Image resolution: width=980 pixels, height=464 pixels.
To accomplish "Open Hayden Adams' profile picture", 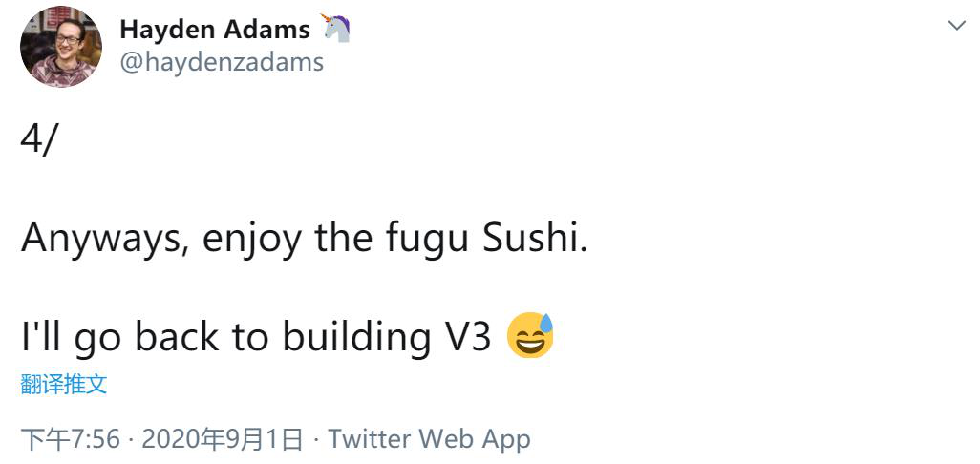I will tap(60, 47).
